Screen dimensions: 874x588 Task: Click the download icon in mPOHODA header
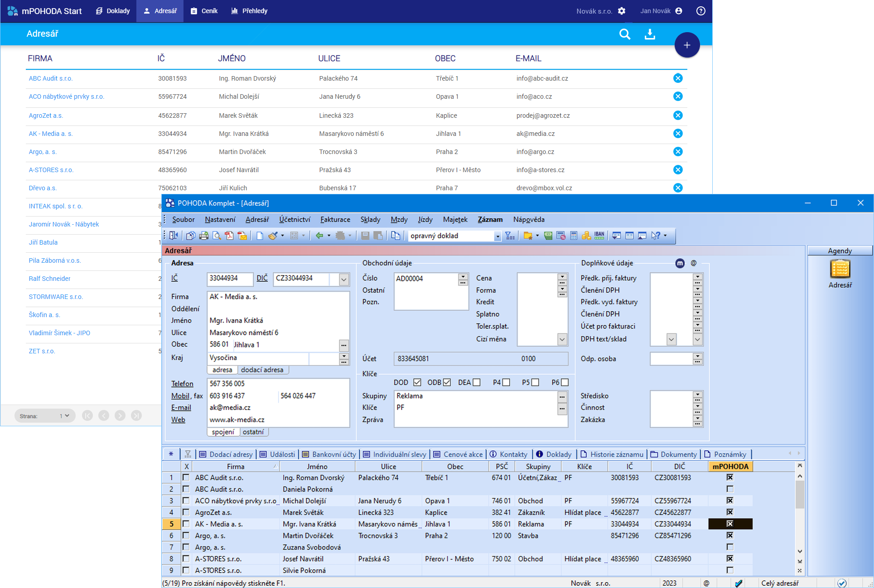(650, 34)
